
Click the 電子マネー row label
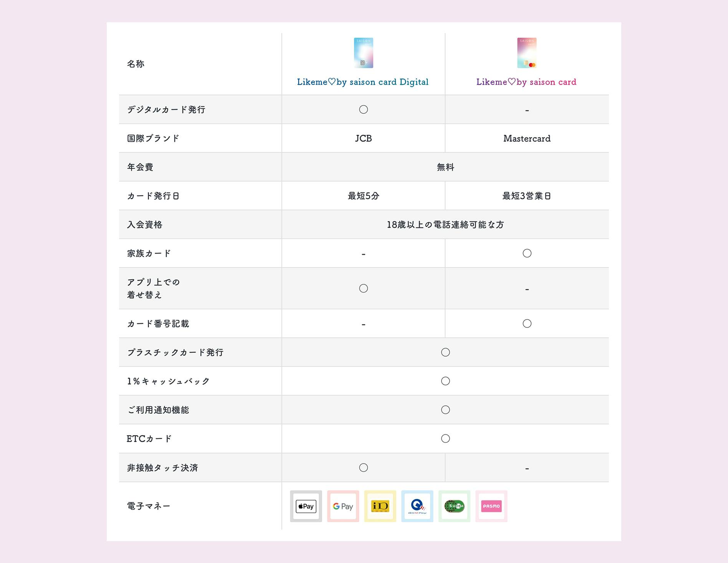tap(149, 506)
